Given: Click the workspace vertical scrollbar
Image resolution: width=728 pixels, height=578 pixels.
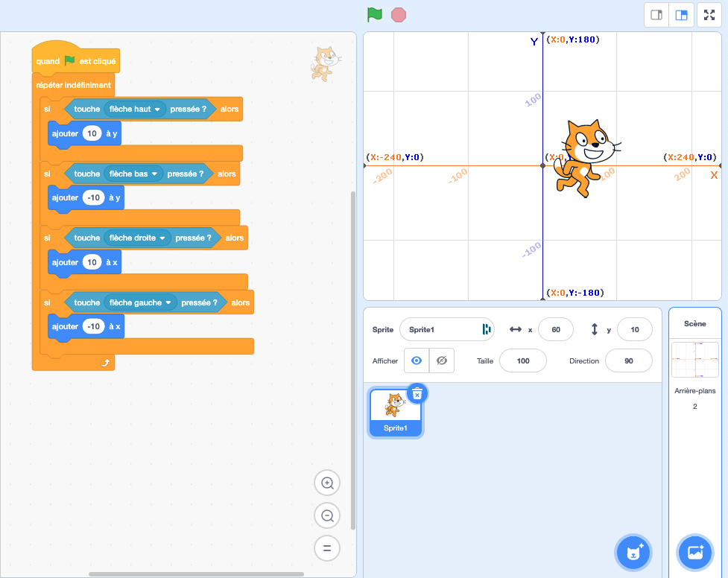Looking at the screenshot, I should coord(353,361).
